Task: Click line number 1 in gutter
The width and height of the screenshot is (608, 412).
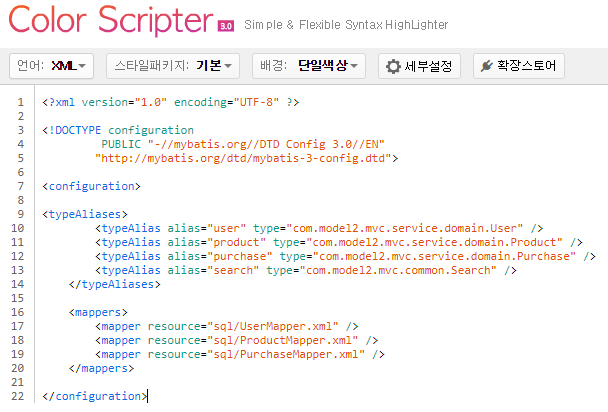Action: (21, 102)
